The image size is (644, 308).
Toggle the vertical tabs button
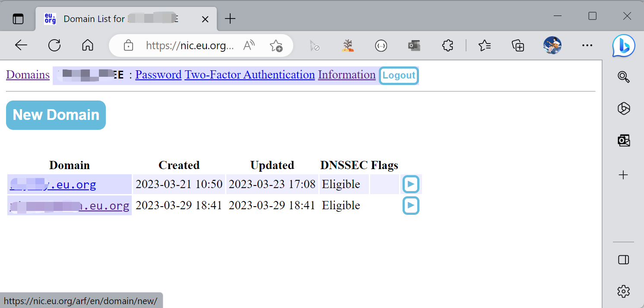[x=18, y=19]
